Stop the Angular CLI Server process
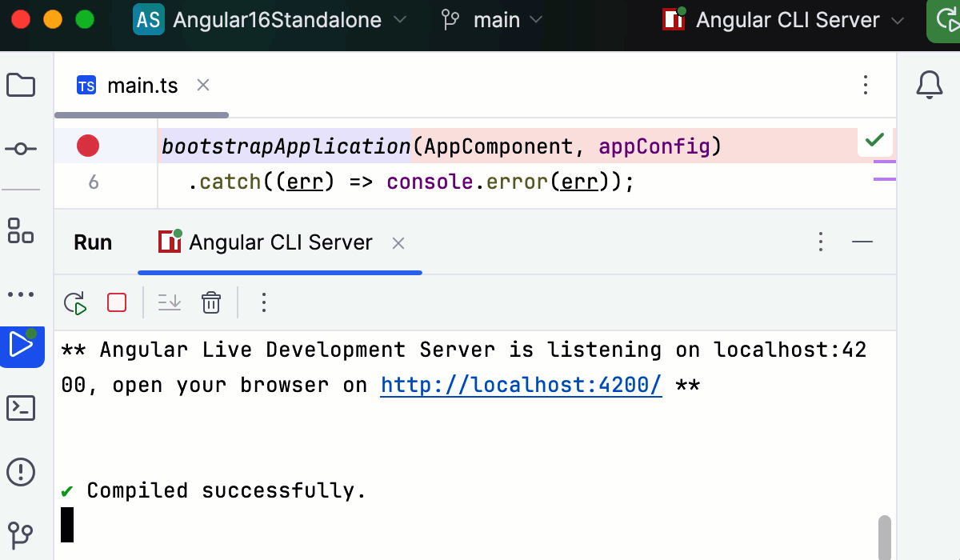960x560 pixels. tap(116, 302)
